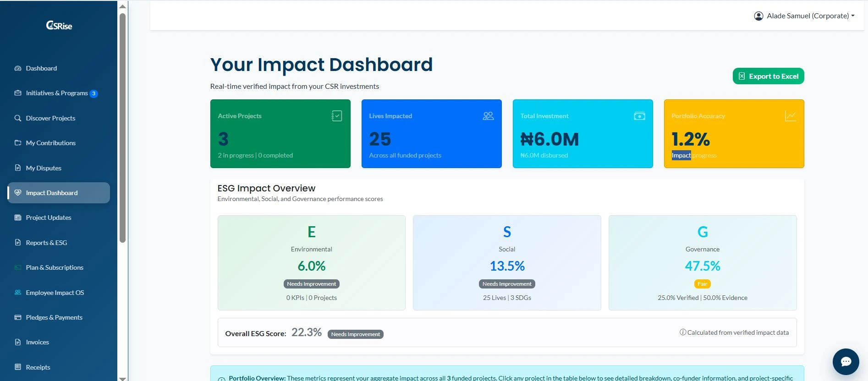
Task: Click the Fair badge under Governance
Action: (702, 284)
